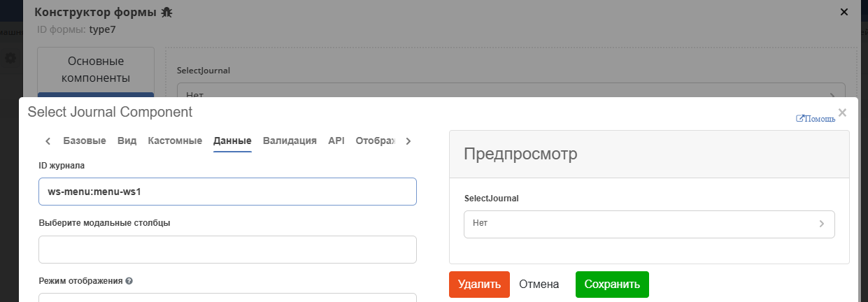The width and height of the screenshot is (868, 302).
Task: Close the Конструктор формы window
Action: pos(844,12)
